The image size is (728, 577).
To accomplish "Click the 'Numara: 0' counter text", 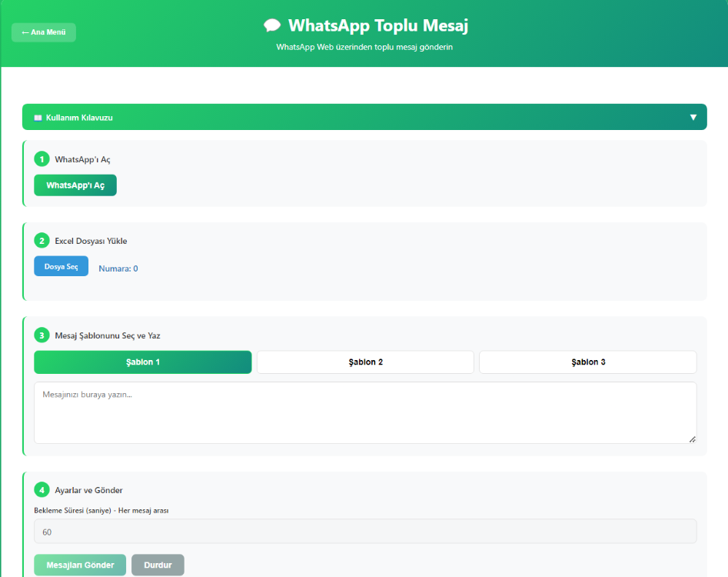I will tap(118, 268).
